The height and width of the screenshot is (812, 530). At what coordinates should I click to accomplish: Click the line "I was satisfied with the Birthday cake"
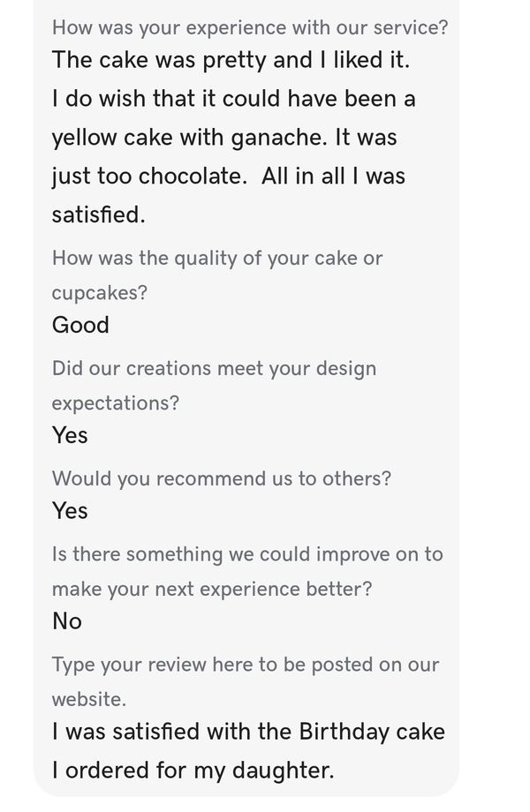(x=248, y=732)
